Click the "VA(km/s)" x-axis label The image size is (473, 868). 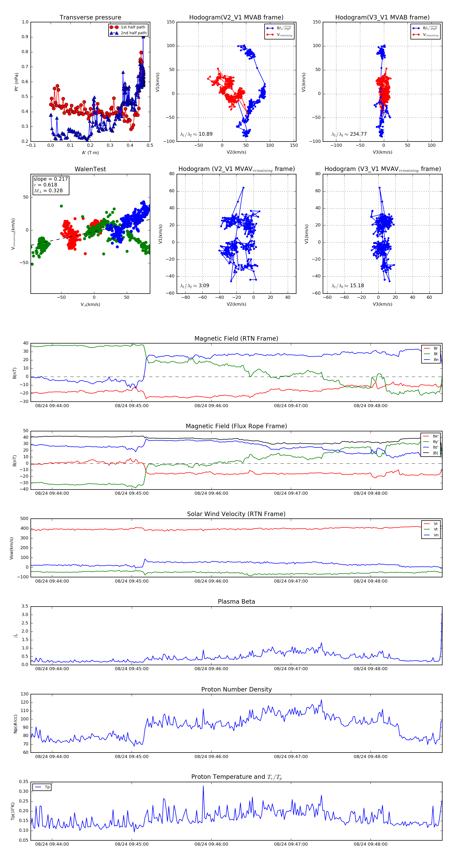90,305
